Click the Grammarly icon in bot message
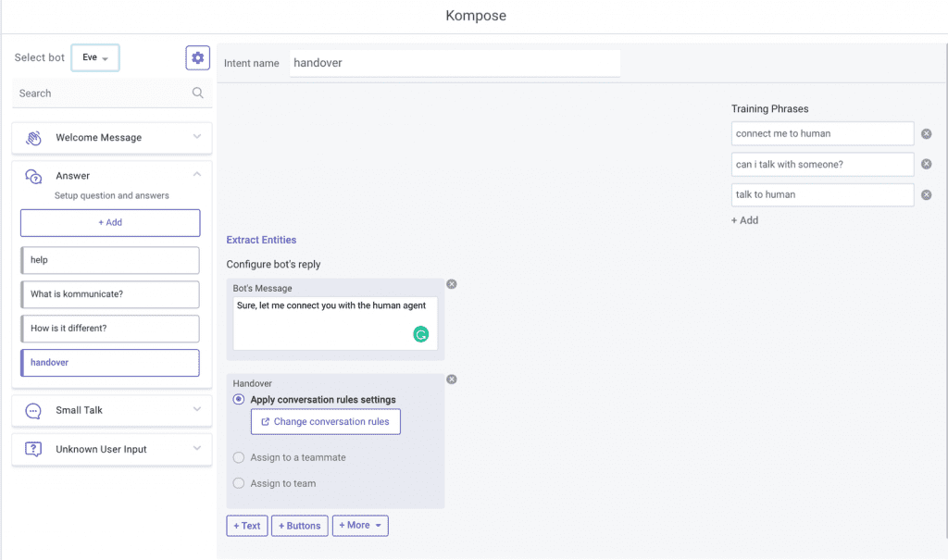Screen dimensions: 948x560 click(421, 334)
